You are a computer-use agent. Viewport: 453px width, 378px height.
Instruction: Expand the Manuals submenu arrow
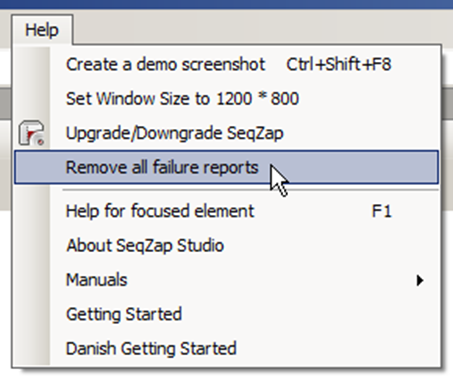(420, 280)
